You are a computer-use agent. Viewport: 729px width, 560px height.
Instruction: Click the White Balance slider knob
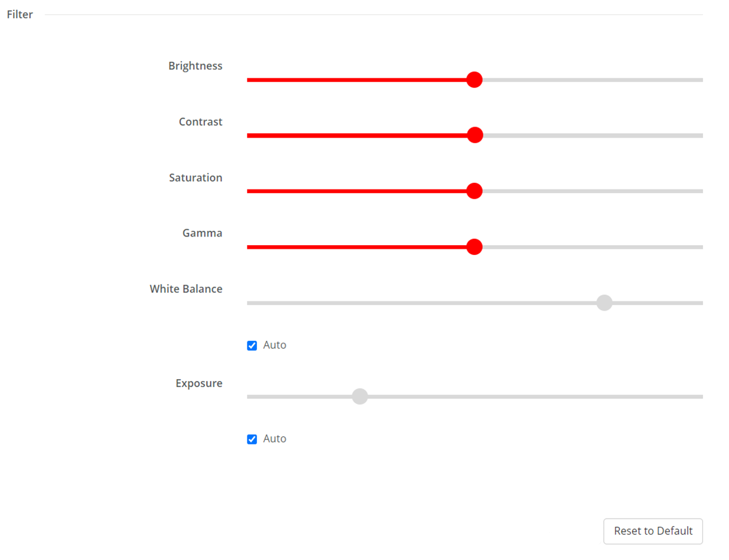604,303
